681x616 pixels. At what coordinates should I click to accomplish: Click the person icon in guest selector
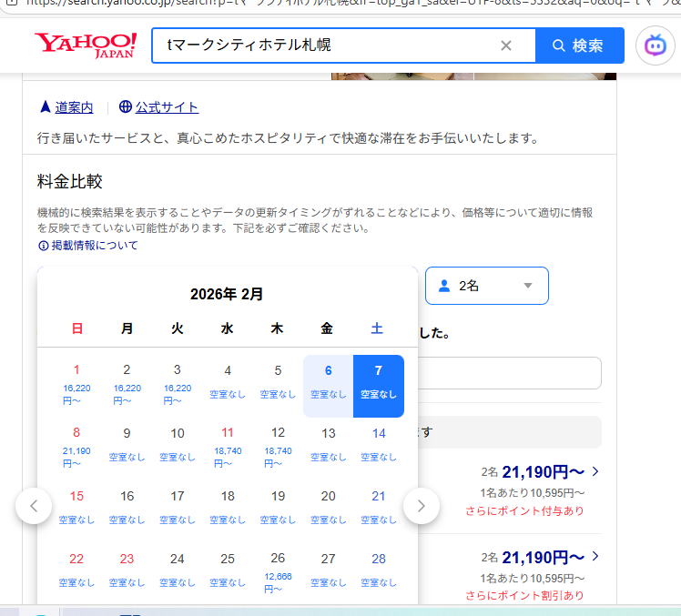[x=444, y=286]
